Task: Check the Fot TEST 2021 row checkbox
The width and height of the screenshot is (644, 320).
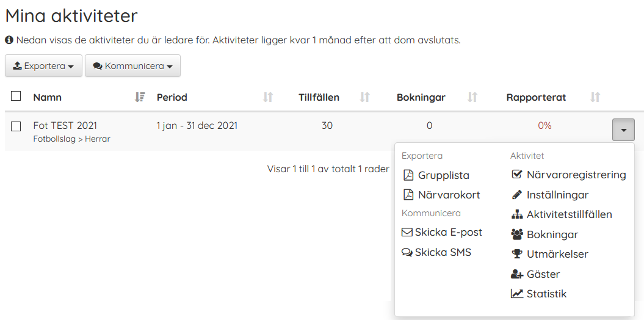Action: (x=16, y=126)
